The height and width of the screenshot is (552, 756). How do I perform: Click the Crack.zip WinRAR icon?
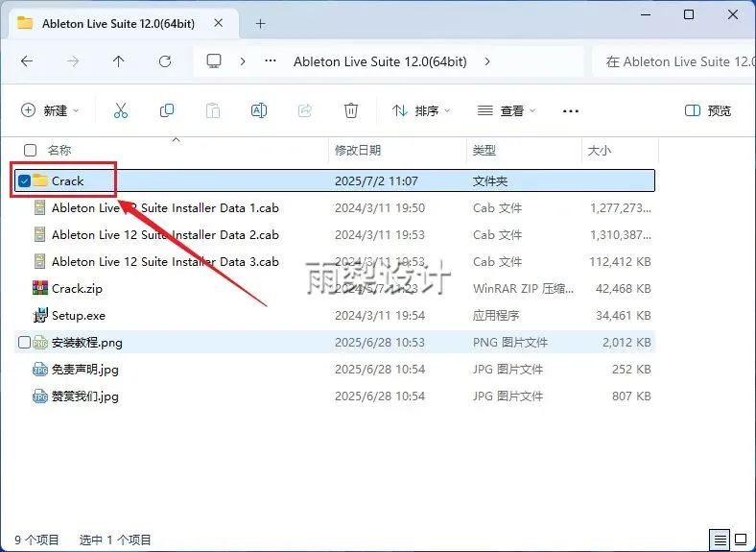[40, 288]
